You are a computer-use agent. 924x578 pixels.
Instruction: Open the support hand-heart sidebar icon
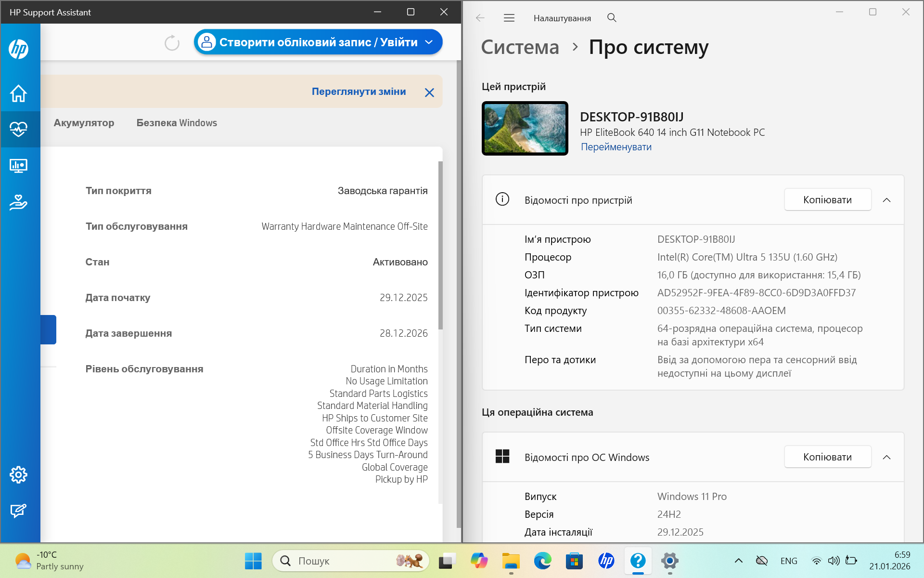click(18, 202)
